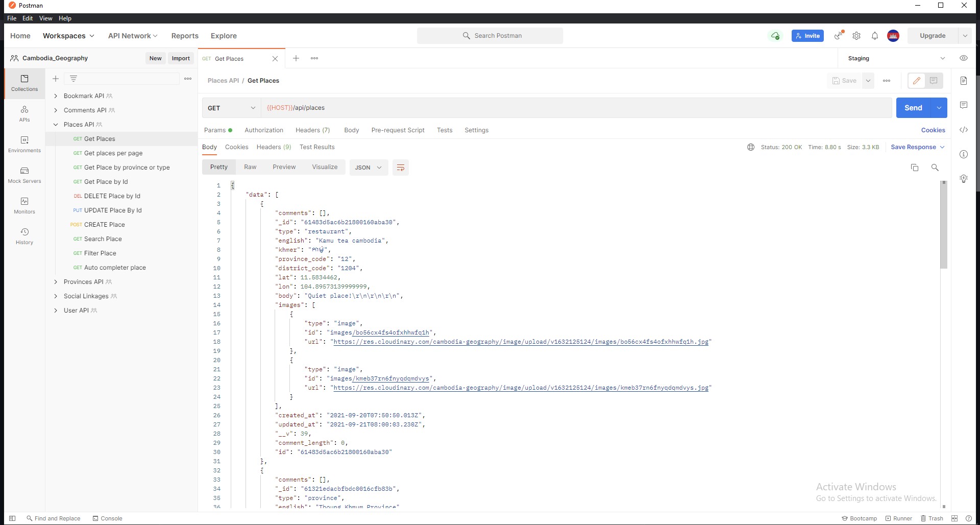Open the Staging environment dropdown
Screen dimensions: 980x525
tap(896, 58)
